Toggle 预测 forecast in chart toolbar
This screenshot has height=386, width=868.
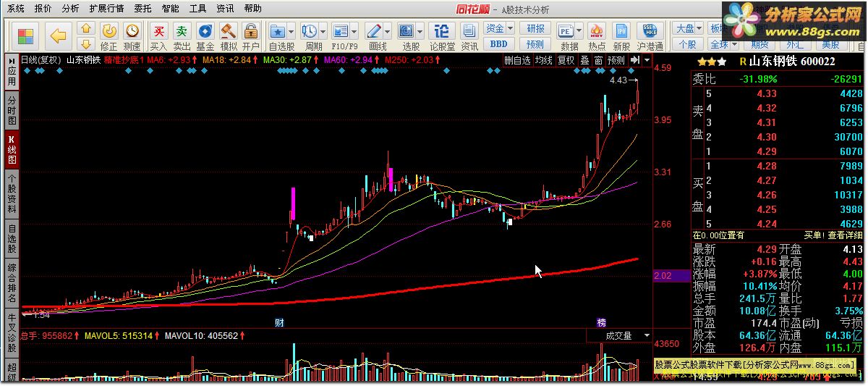point(616,60)
